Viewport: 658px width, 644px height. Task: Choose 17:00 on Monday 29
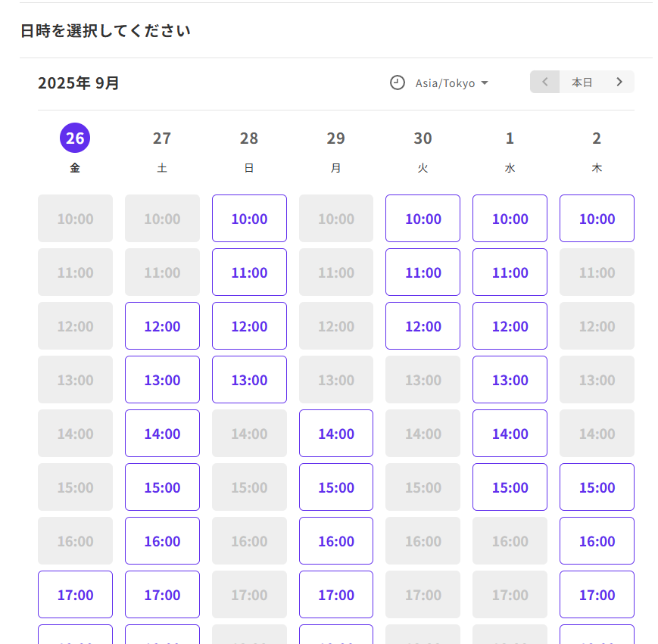pyautogui.click(x=336, y=595)
